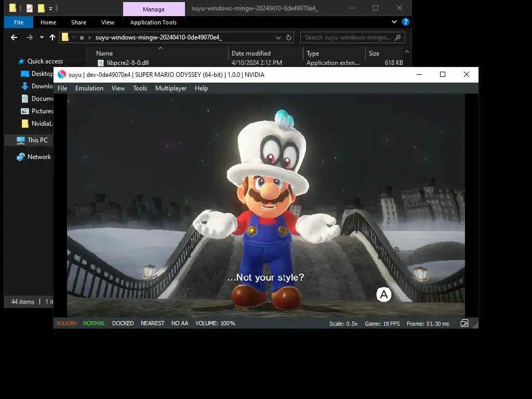Screen dimensions: 532x399
Task: Click the VOLUME: 100% status button
Action: (215, 323)
